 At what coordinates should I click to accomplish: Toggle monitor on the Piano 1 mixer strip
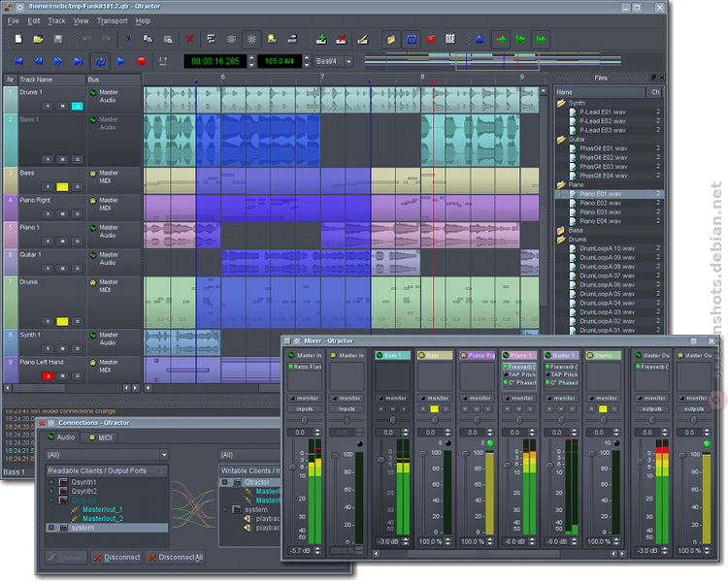coord(519,399)
